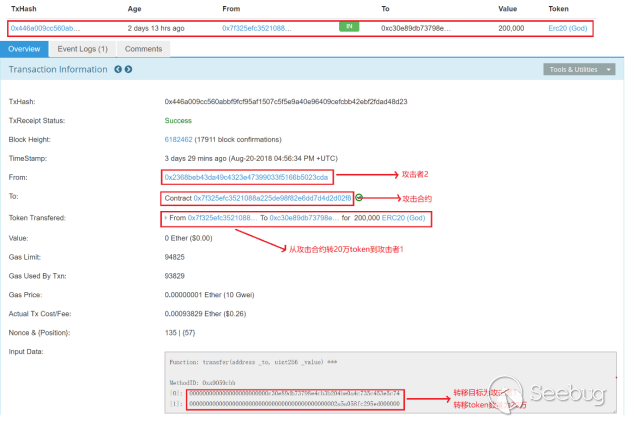Open the Comments tab
This screenshot has width=634, height=422.
143,49
